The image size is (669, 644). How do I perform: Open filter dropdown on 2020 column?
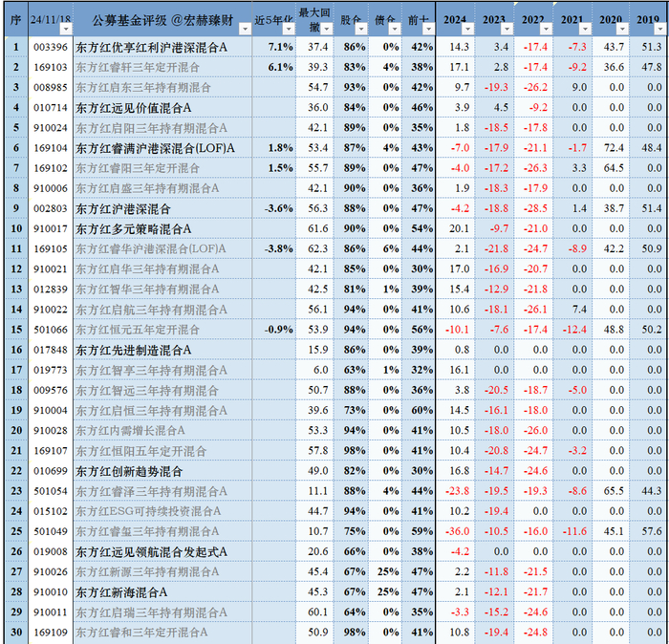point(622,29)
